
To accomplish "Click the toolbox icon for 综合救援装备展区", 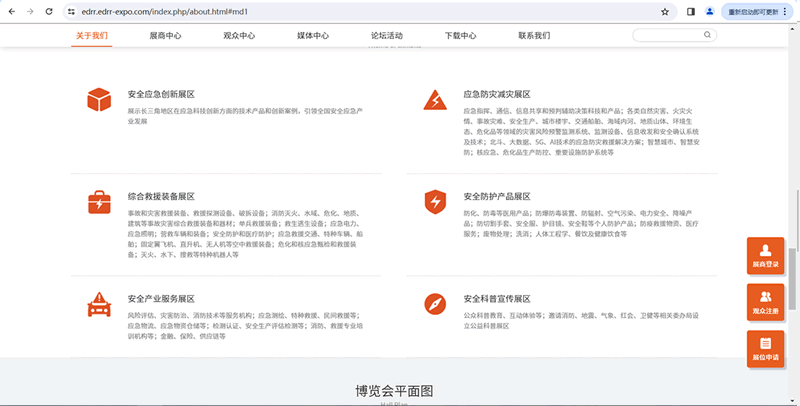I will pyautogui.click(x=98, y=203).
